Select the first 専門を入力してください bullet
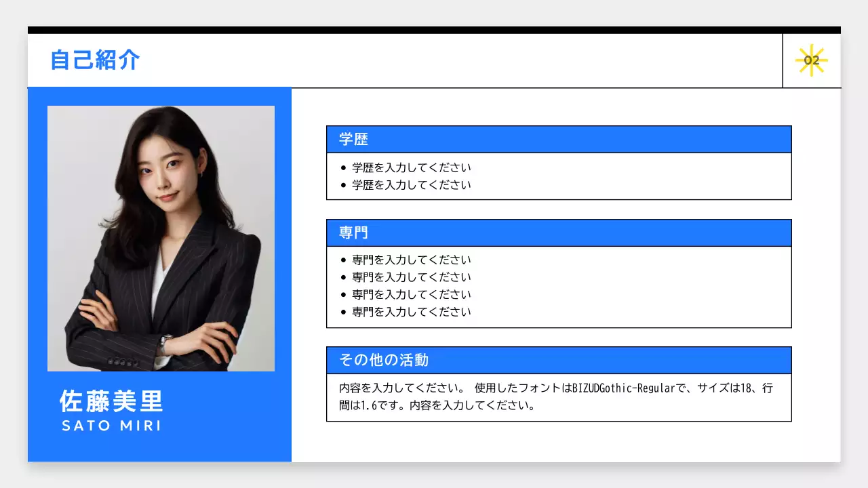This screenshot has width=868, height=488. pyautogui.click(x=410, y=259)
